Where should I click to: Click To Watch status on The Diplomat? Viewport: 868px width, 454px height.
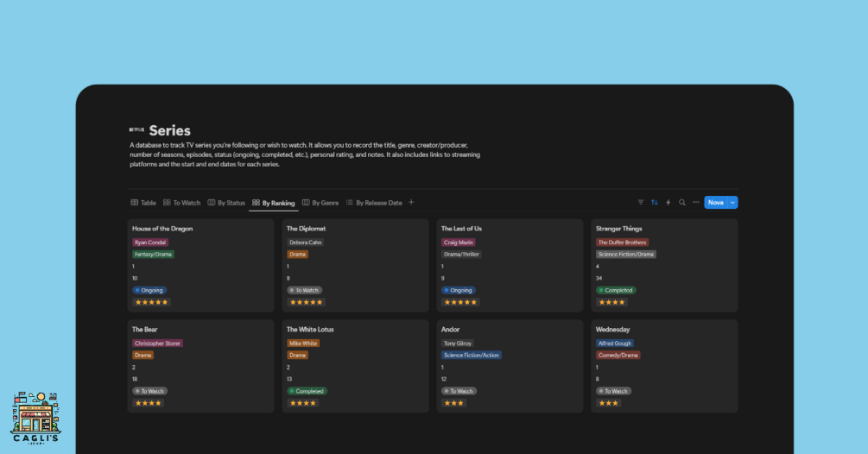(x=305, y=290)
